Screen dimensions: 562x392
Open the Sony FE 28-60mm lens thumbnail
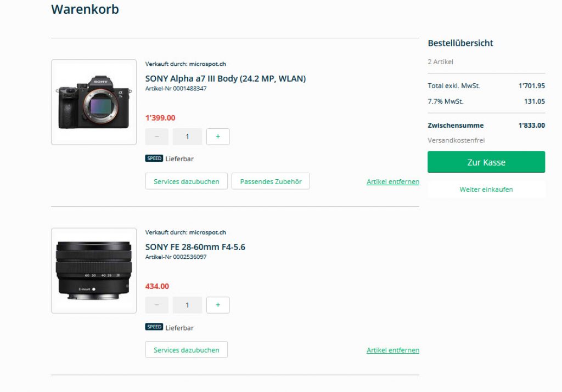94,270
